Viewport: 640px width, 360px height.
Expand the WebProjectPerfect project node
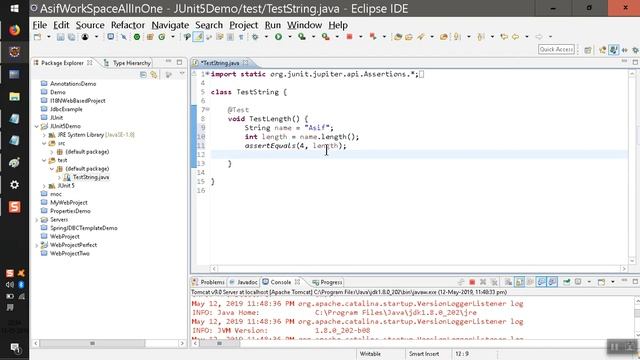(37, 245)
